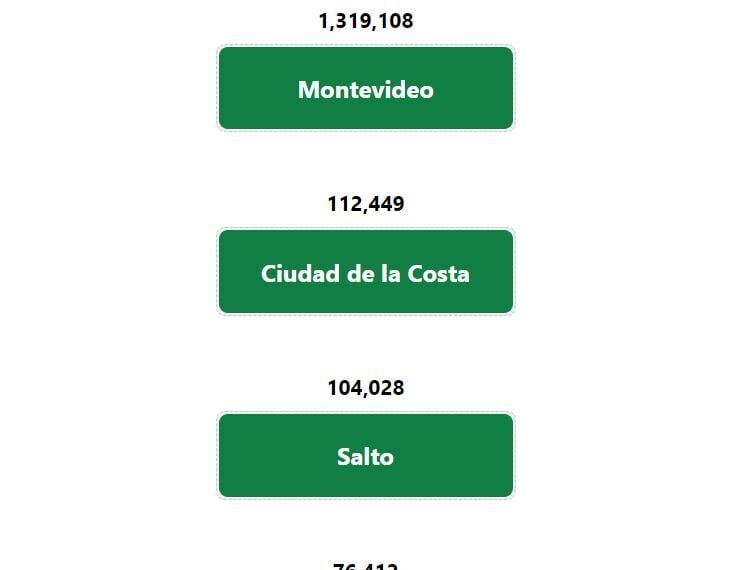Click the population figure 1,319,108
The width and height of the screenshot is (734, 570).
click(x=366, y=21)
